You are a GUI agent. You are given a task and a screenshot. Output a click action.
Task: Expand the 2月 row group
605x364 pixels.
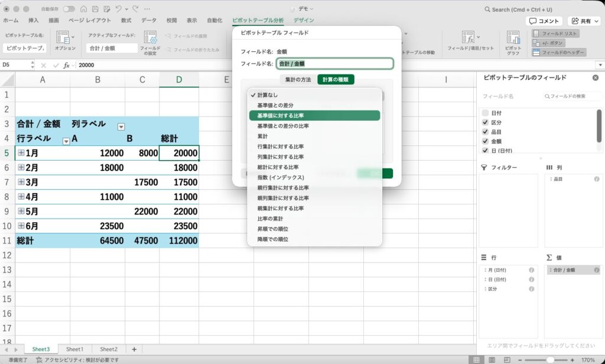(x=21, y=168)
